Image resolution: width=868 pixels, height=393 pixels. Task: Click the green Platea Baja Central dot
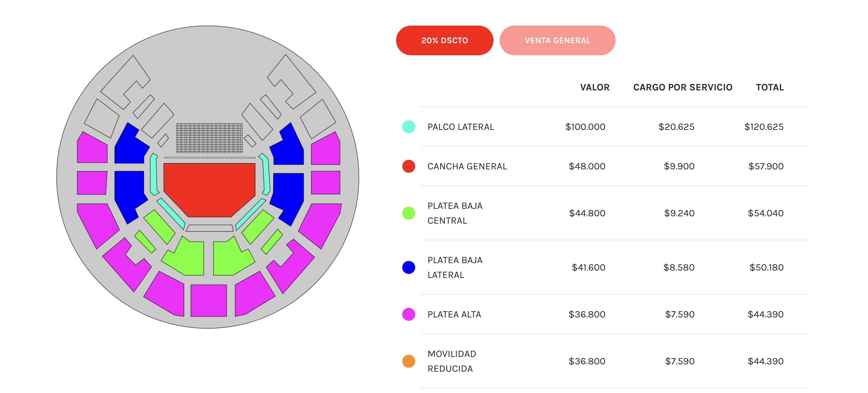(408, 213)
